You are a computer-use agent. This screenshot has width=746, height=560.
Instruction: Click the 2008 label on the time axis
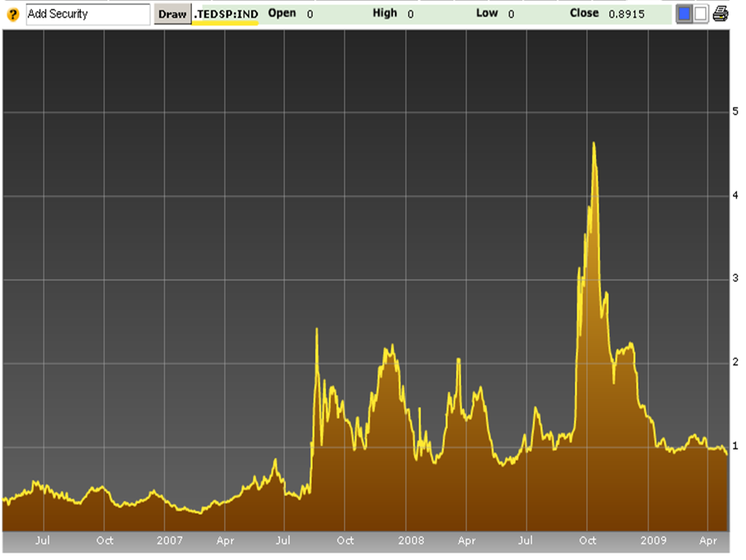click(x=411, y=540)
